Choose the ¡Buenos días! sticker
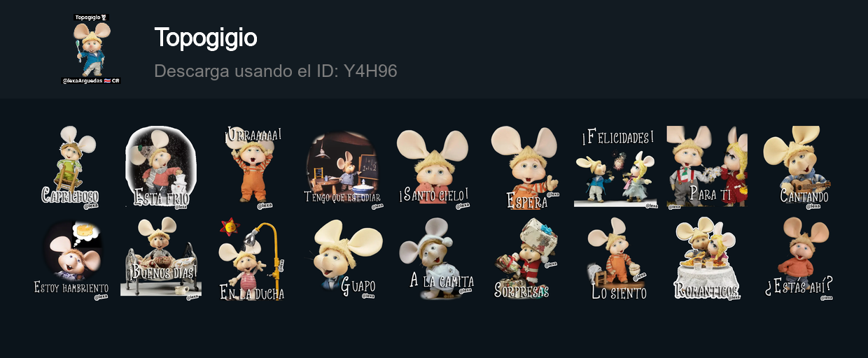 161,259
